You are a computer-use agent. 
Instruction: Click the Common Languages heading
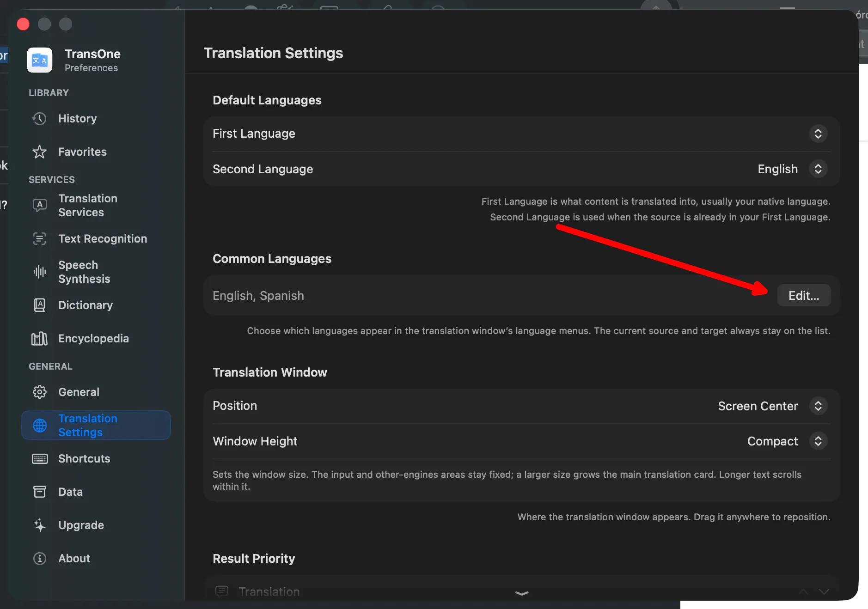point(272,259)
